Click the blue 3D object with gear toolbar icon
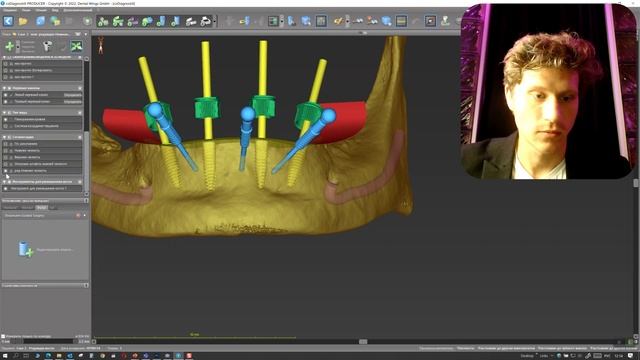The width and height of the screenshot is (640, 360). (x=386, y=21)
